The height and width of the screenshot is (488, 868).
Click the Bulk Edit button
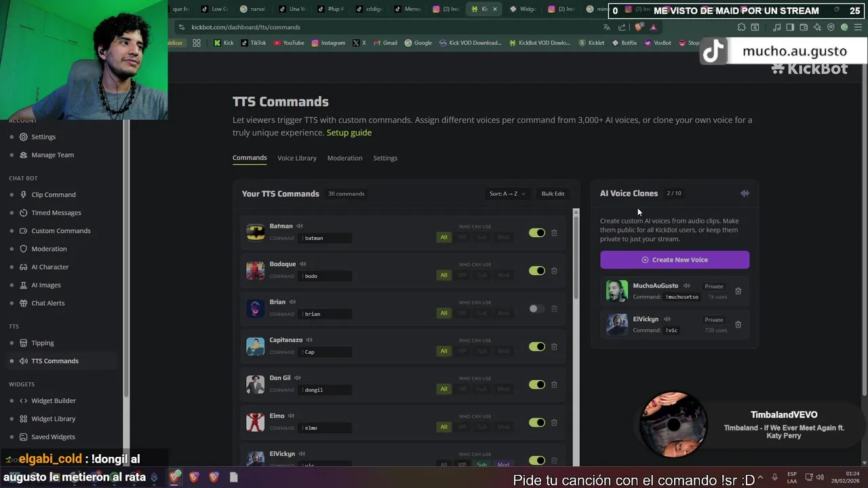[x=553, y=194]
